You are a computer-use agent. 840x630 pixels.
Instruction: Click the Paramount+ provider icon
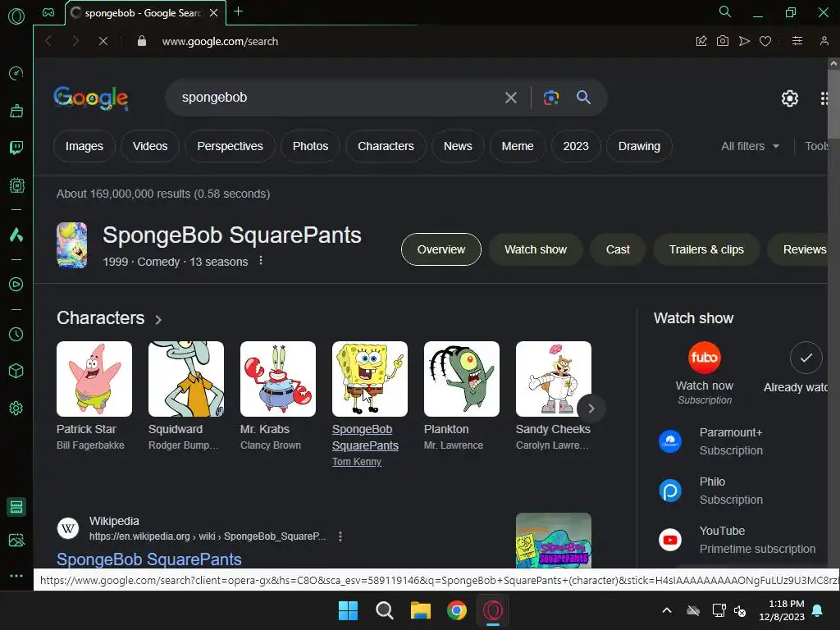(x=669, y=441)
